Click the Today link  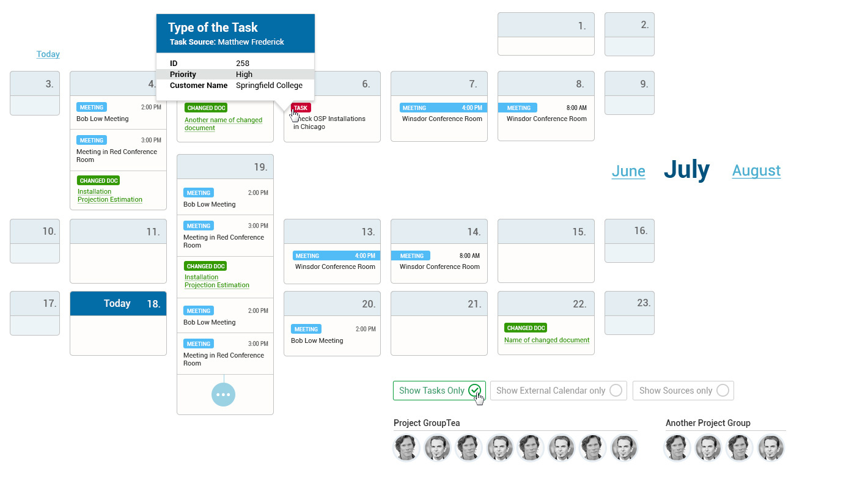48,54
